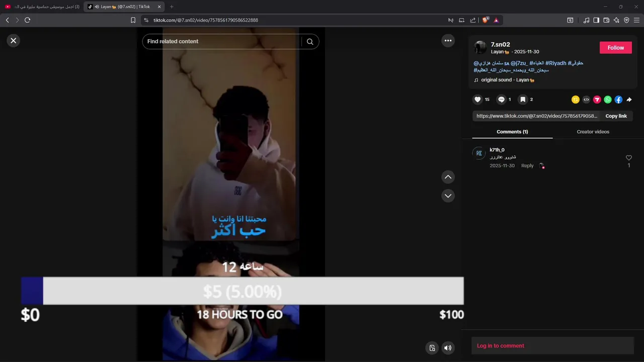Go back in browser history

coord(7,20)
